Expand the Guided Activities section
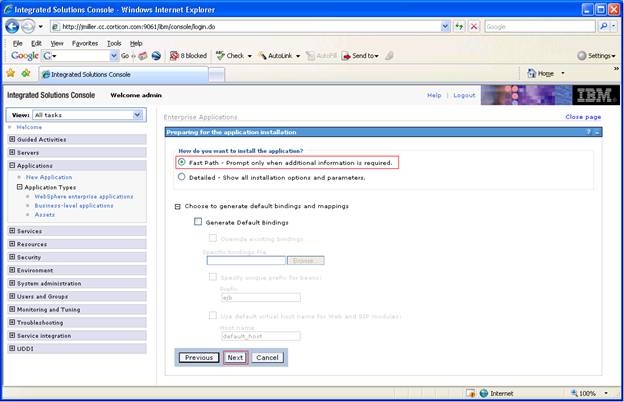The image size is (624, 402). pos(12,139)
